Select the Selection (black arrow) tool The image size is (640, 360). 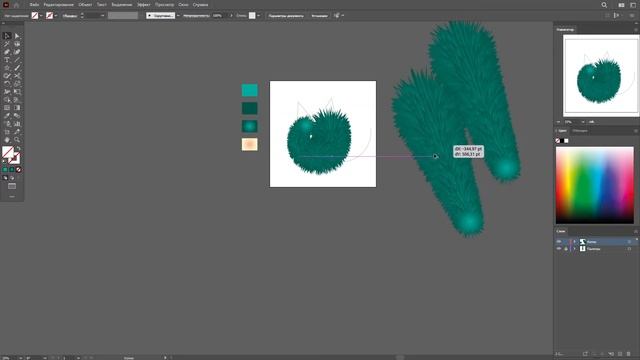[x=7, y=36]
